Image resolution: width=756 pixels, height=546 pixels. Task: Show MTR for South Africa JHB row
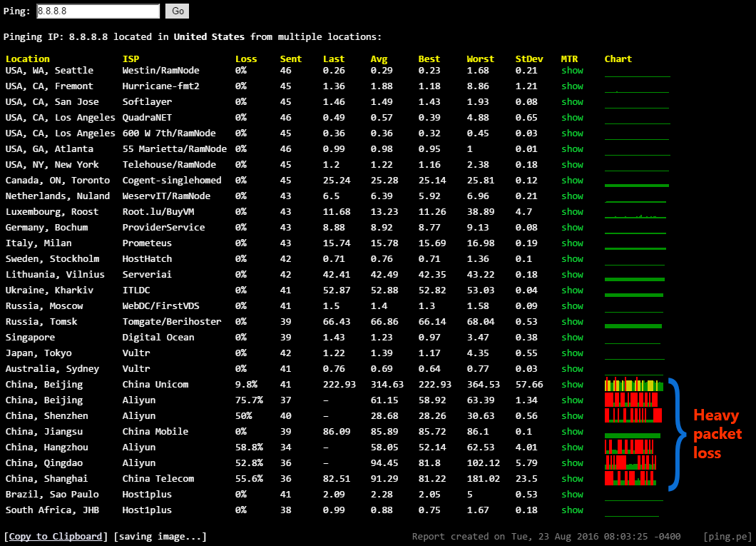coord(572,510)
